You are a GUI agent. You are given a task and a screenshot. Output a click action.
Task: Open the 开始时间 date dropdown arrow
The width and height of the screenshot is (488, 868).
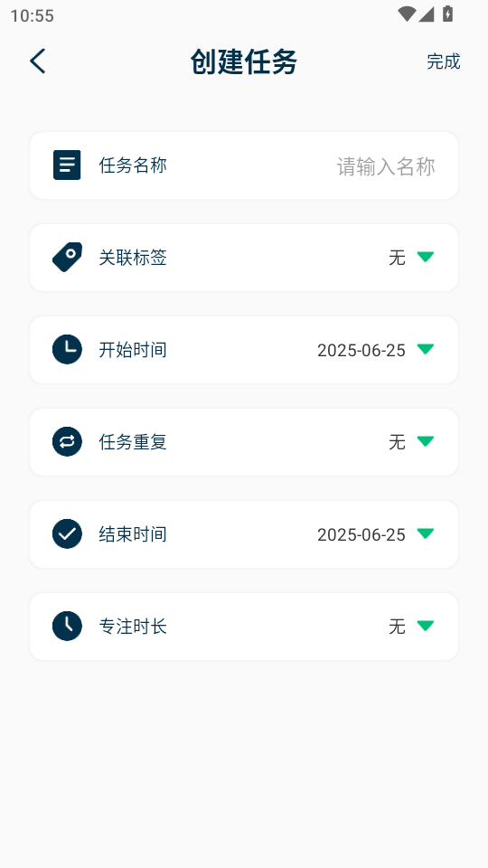[426, 349]
